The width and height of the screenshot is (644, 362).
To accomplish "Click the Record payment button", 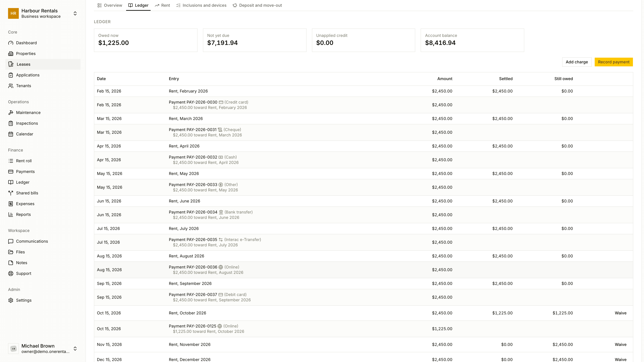I will pyautogui.click(x=614, y=62).
